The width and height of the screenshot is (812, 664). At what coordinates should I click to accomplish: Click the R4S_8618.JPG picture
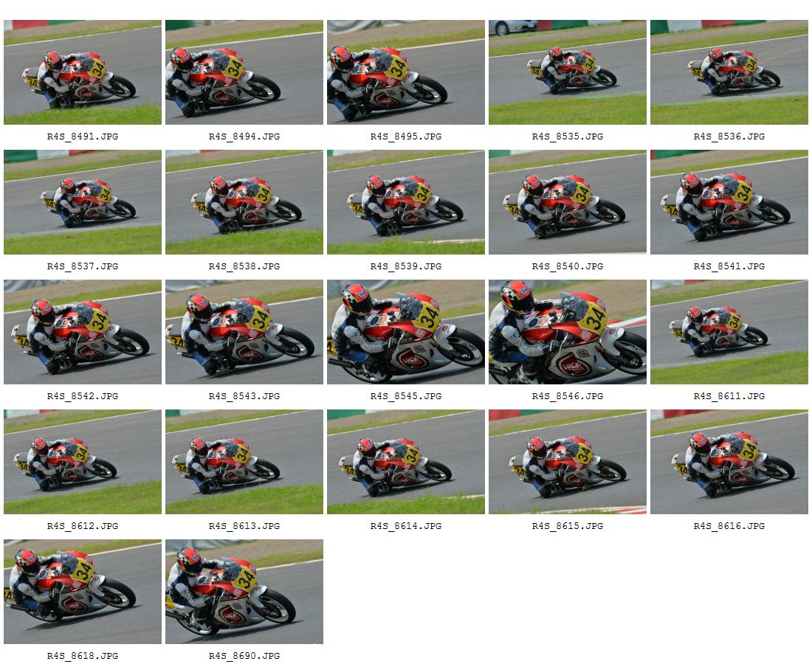click(x=83, y=592)
